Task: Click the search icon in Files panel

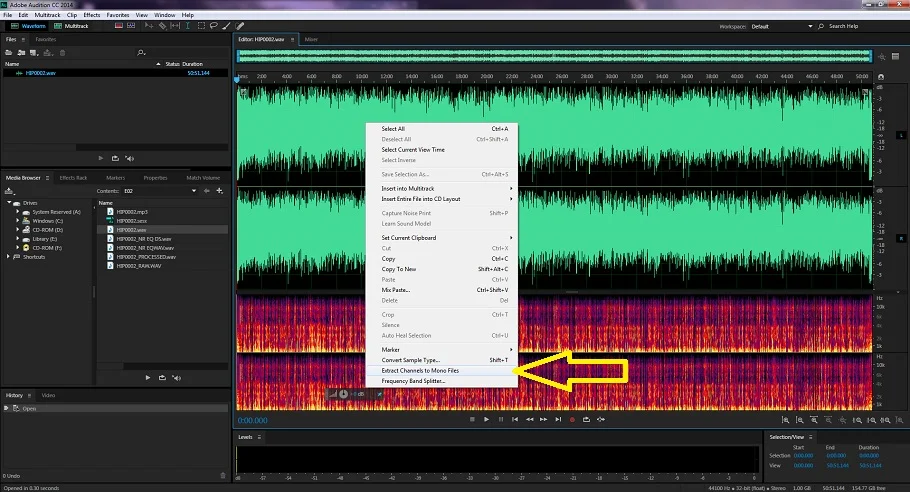Action: (141, 53)
